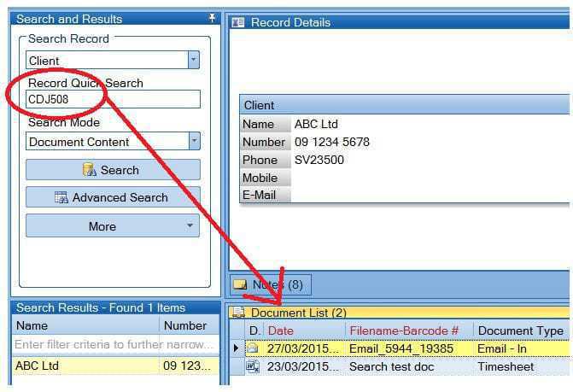This screenshot has height=392, width=573.
Task: Select the row indicator arrow for the email row
Action: click(x=237, y=348)
